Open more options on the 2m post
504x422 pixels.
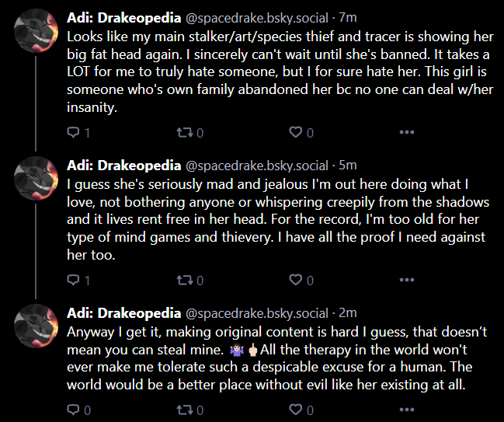pos(407,410)
